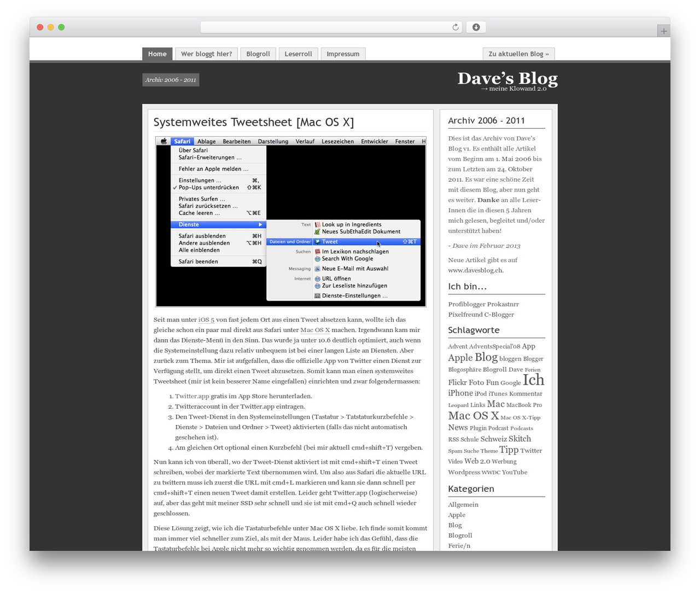The width and height of the screenshot is (700, 593).
Task: Open the 'MacBook Pro' tag
Action: coord(524,405)
